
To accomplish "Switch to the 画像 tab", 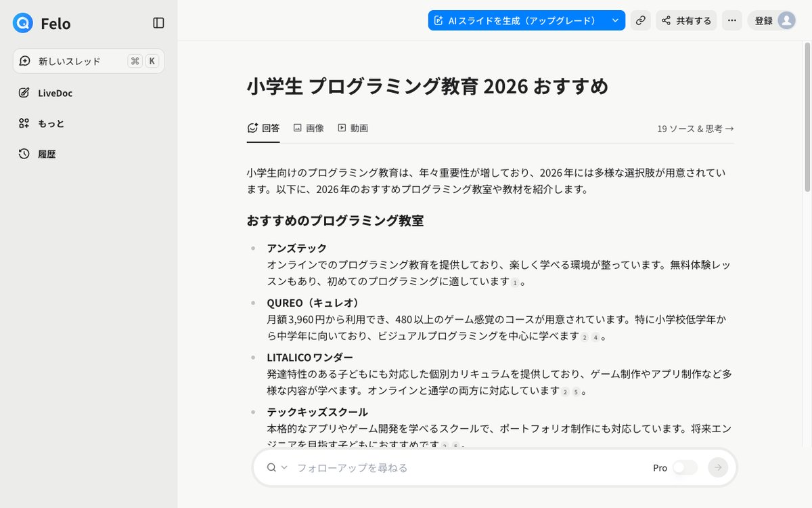I will pyautogui.click(x=309, y=128).
